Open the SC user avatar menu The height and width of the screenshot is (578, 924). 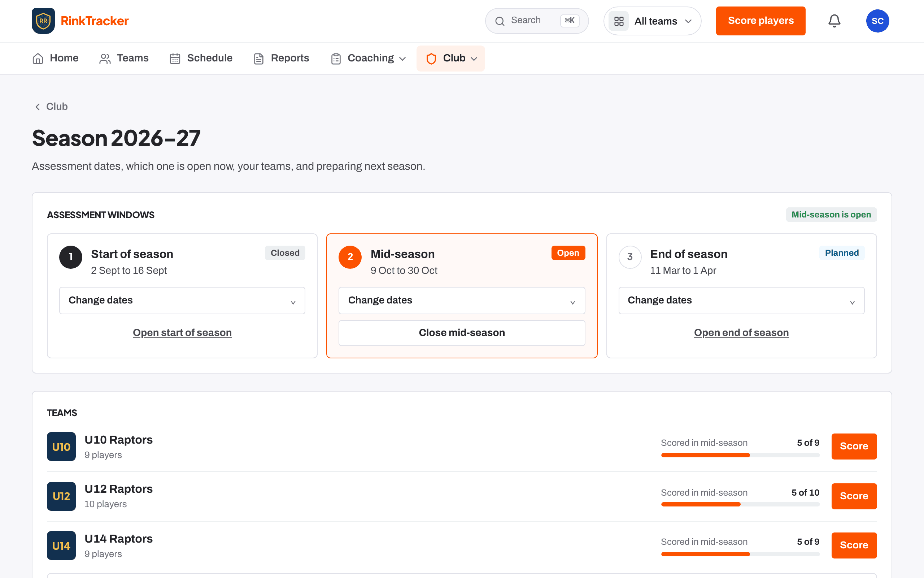(x=877, y=21)
